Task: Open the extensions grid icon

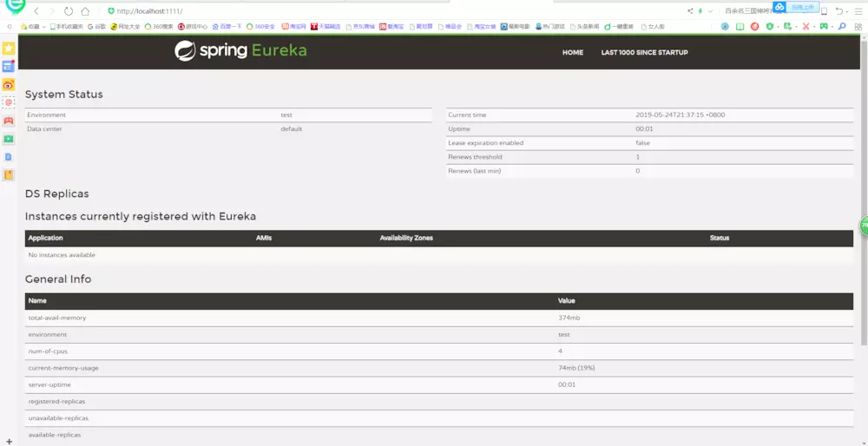Action: (x=858, y=26)
